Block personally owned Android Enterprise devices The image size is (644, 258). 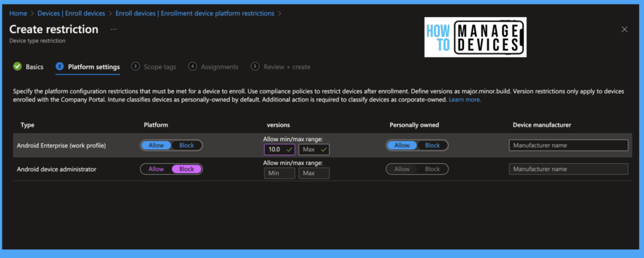point(432,145)
